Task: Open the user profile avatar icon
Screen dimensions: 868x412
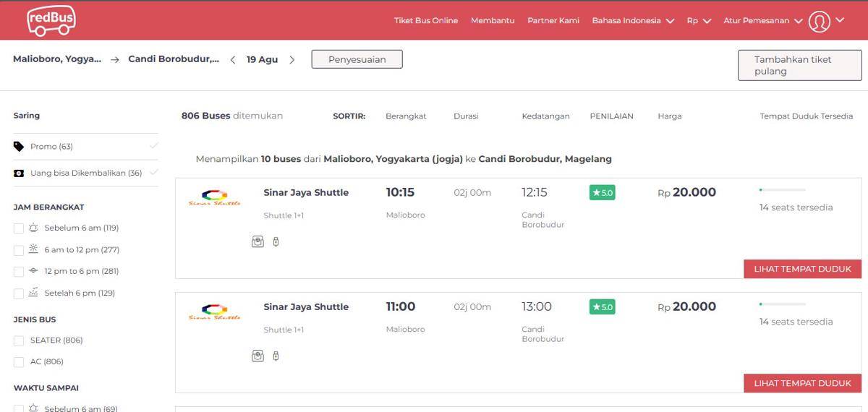Action: point(819,21)
